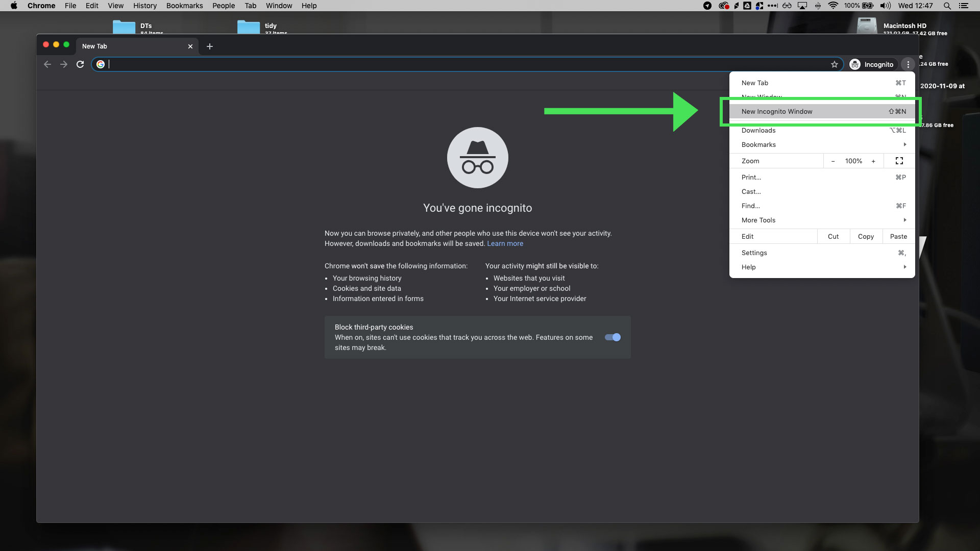Close the New Tab tab
Image resolution: width=980 pixels, height=551 pixels.
pyautogui.click(x=190, y=46)
